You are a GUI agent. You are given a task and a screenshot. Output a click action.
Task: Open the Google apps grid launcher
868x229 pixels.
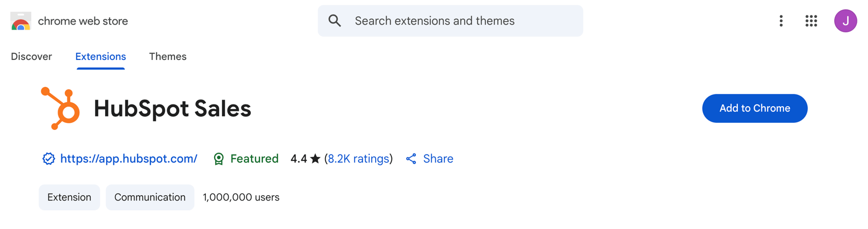pyautogui.click(x=811, y=21)
